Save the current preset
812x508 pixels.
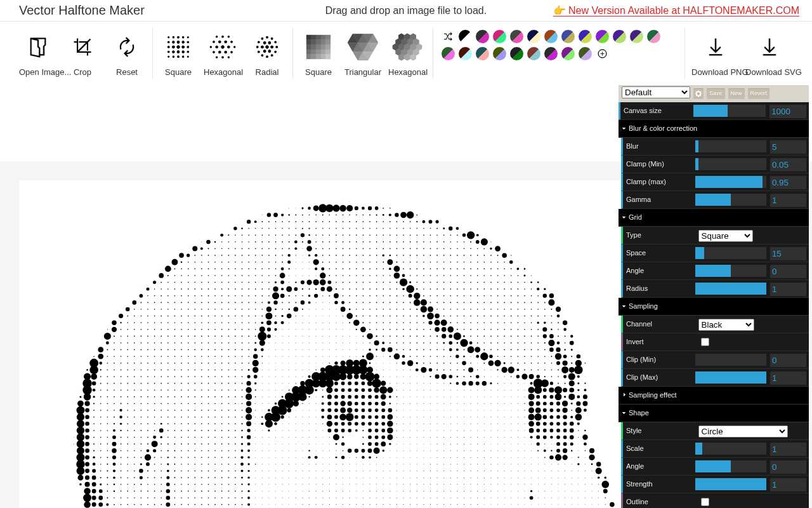[x=715, y=93]
